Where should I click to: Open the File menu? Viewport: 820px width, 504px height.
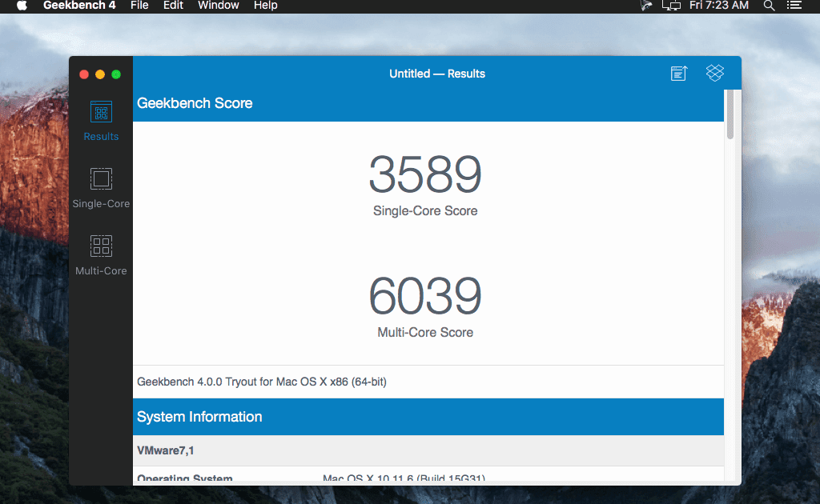pyautogui.click(x=139, y=6)
